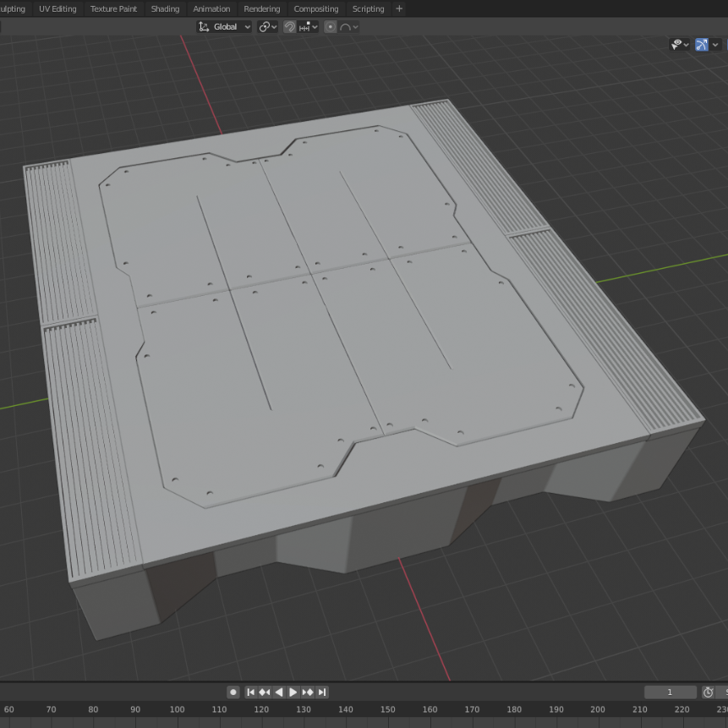
Task: Jump to the end frame
Action: click(322, 692)
